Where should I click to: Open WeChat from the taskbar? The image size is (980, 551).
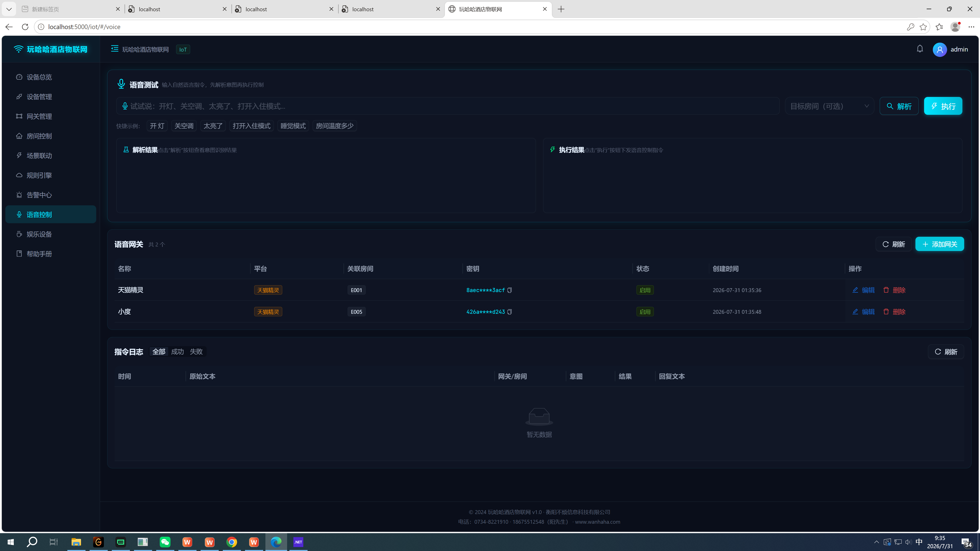[x=165, y=542]
